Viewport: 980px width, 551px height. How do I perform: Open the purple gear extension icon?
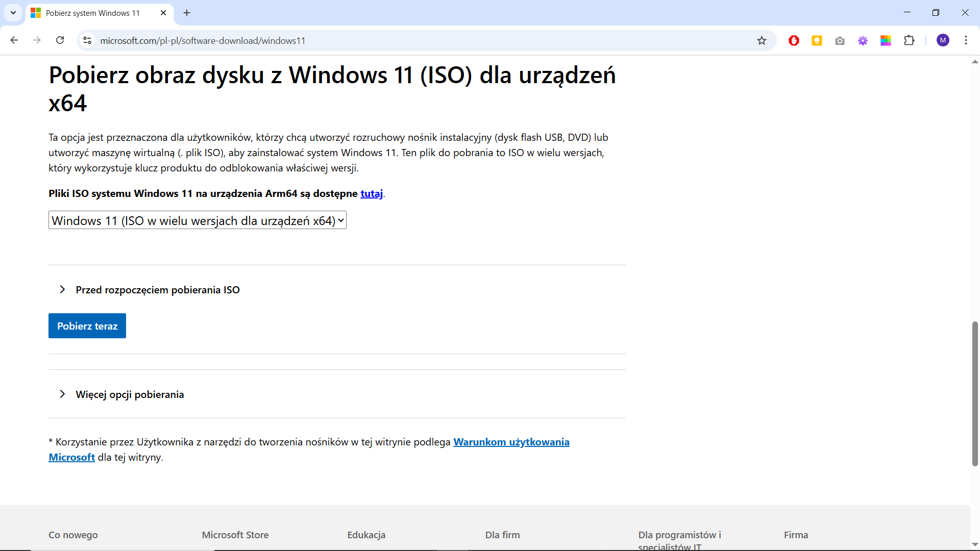point(863,40)
